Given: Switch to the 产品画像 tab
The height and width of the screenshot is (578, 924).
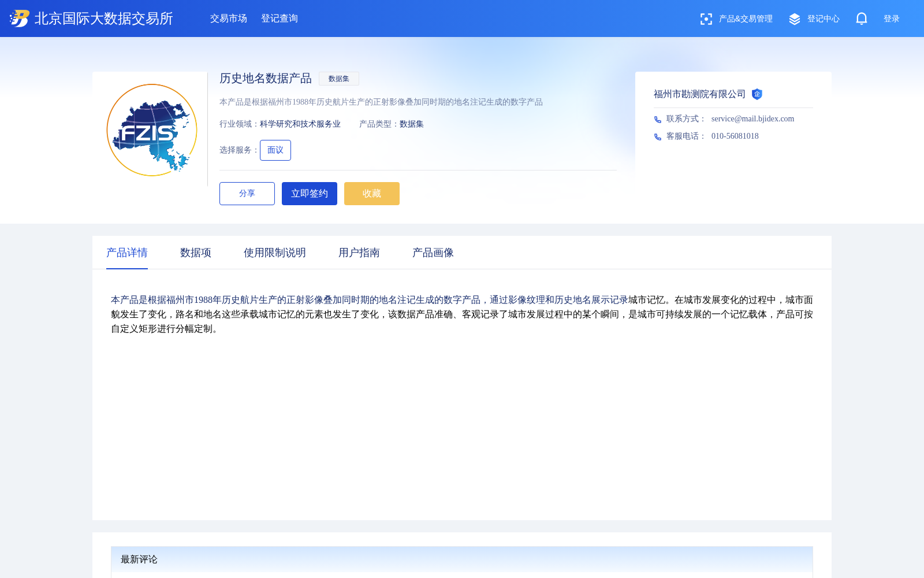Looking at the screenshot, I should [x=433, y=253].
